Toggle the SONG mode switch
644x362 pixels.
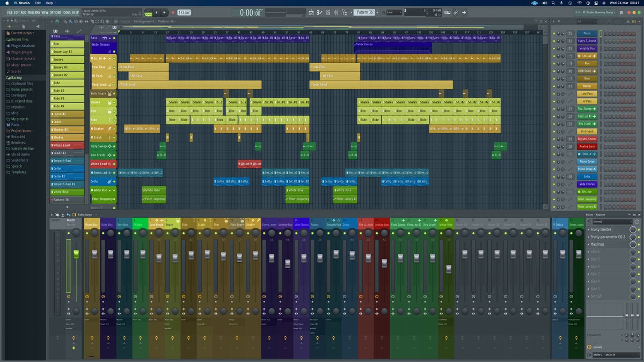click(x=148, y=14)
